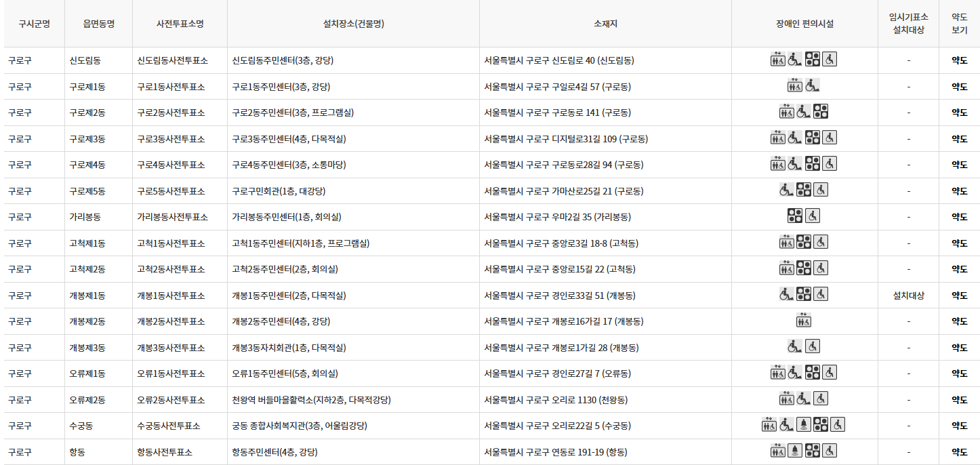Open the 약도 link for 개봉1동사전투표소
This screenshot has width=980, height=465.
[960, 295]
